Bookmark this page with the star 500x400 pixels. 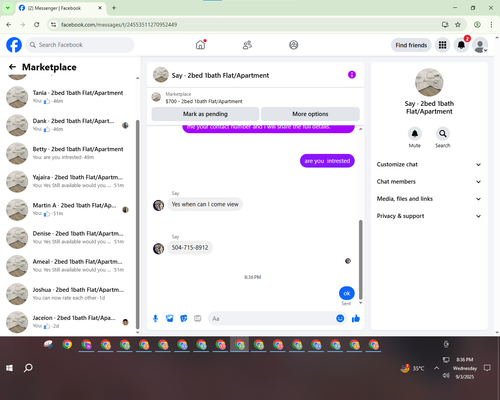pyautogui.click(x=458, y=24)
